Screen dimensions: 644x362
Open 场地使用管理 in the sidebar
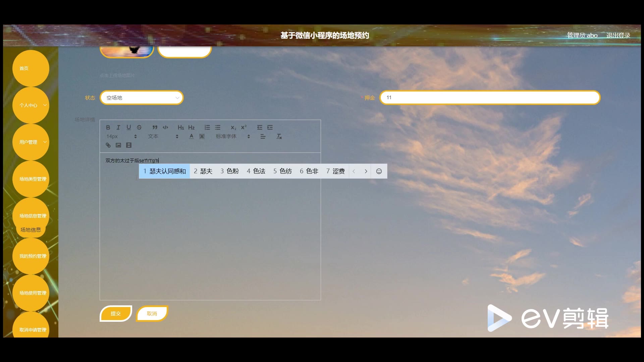31,293
